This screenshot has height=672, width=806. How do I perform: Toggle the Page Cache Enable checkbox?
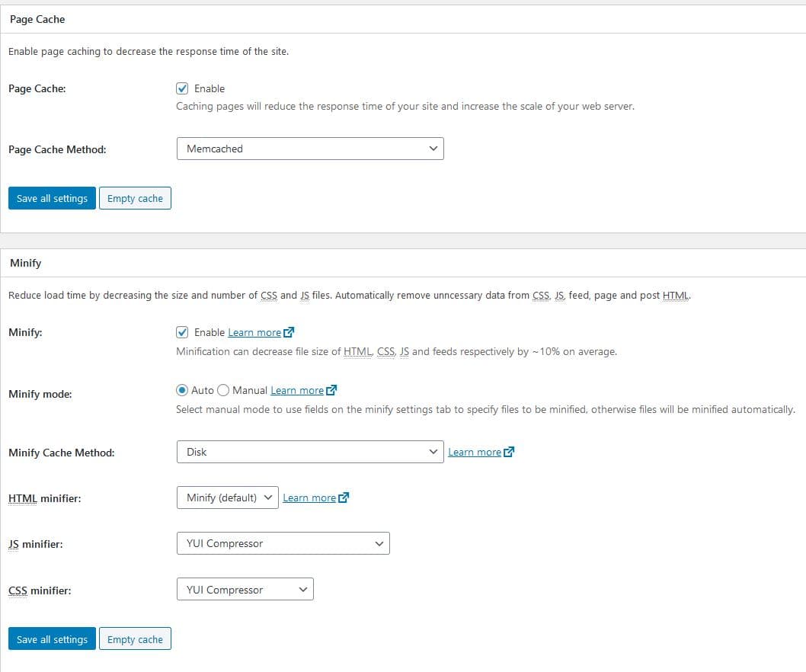click(182, 88)
